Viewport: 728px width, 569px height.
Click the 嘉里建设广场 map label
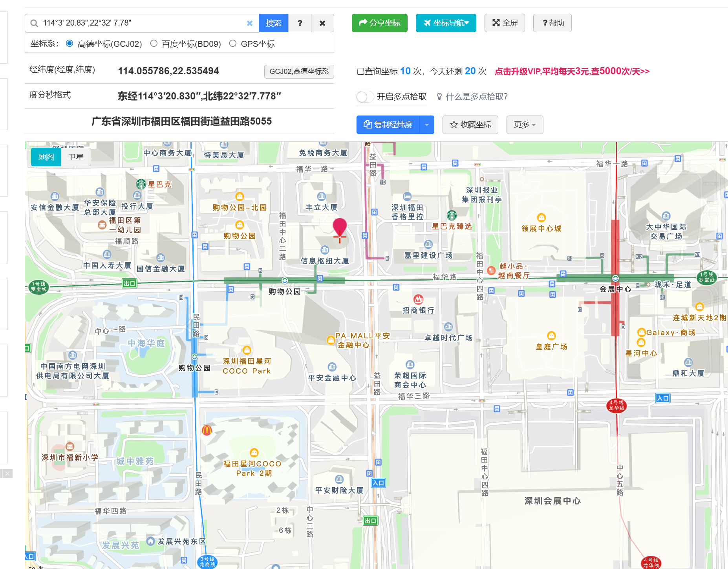tap(428, 255)
